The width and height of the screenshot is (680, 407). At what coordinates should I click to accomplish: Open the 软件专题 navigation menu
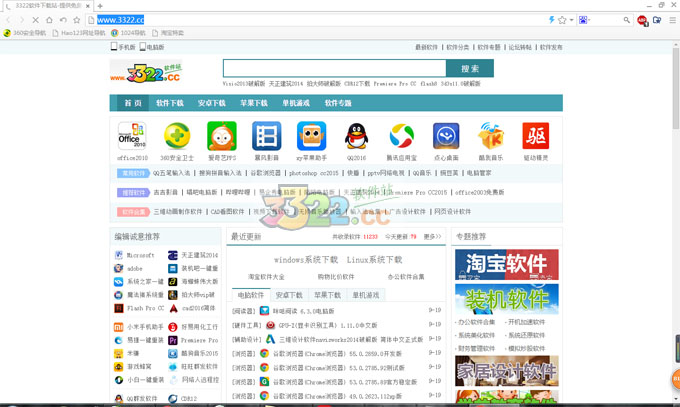click(x=338, y=103)
